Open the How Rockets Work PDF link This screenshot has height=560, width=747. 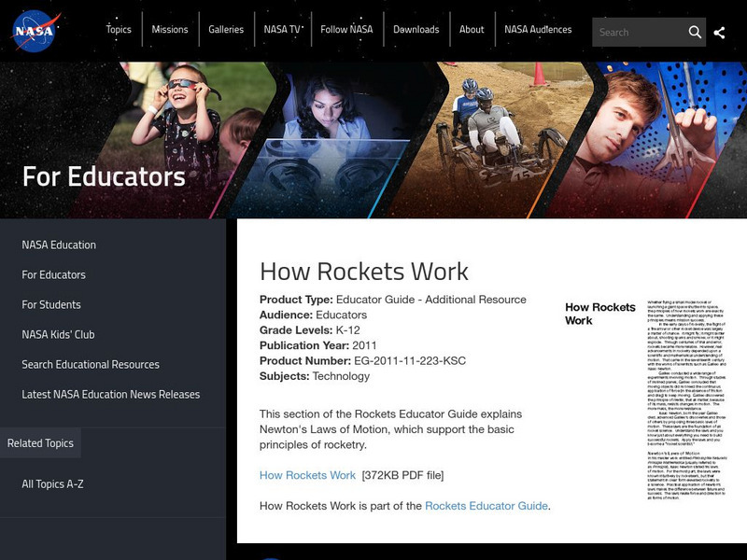[307, 475]
